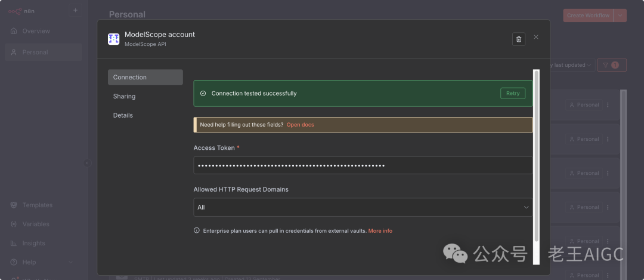Delete the ModelScope credential via trash icon

point(518,39)
